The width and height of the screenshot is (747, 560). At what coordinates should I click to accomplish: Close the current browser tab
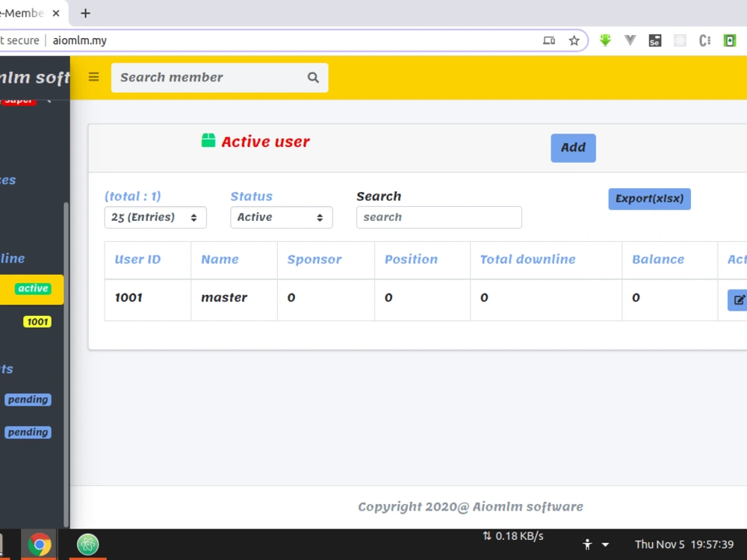click(56, 13)
